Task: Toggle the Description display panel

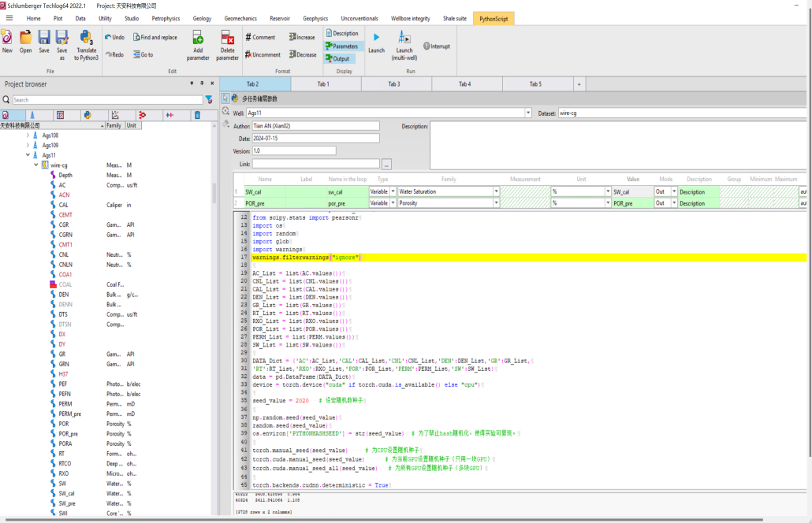Action: [x=341, y=34]
